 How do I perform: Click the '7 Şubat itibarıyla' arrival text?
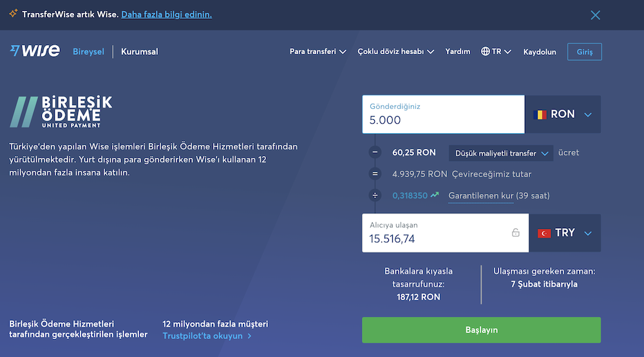(x=544, y=284)
